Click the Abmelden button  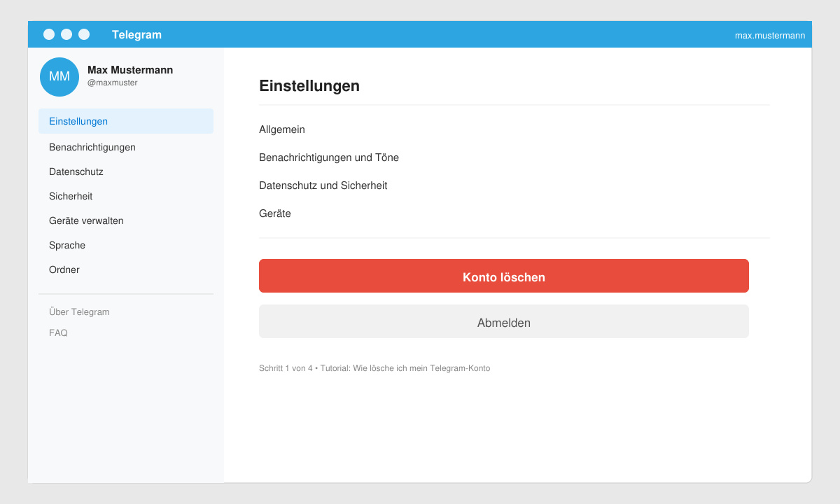click(504, 321)
